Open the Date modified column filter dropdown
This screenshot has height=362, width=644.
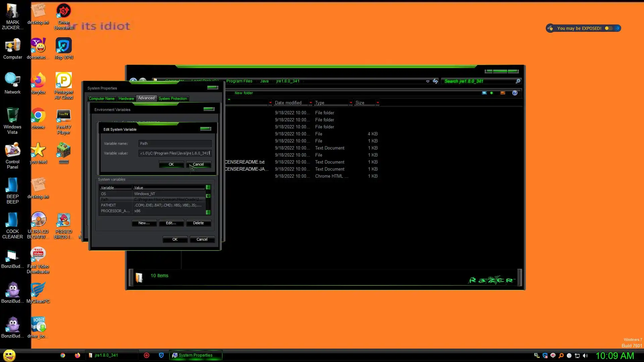pos(311,103)
